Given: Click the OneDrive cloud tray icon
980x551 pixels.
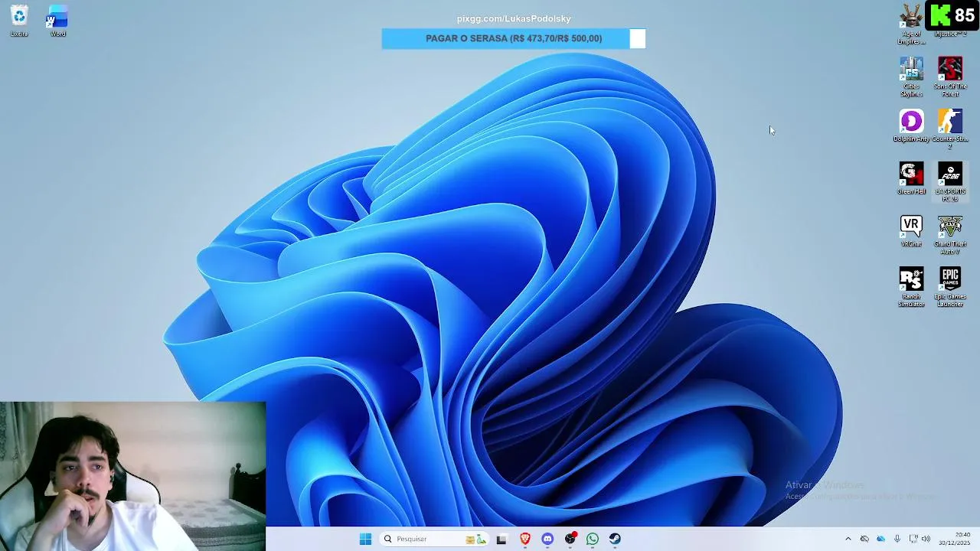Looking at the screenshot, I should pyautogui.click(x=880, y=539).
